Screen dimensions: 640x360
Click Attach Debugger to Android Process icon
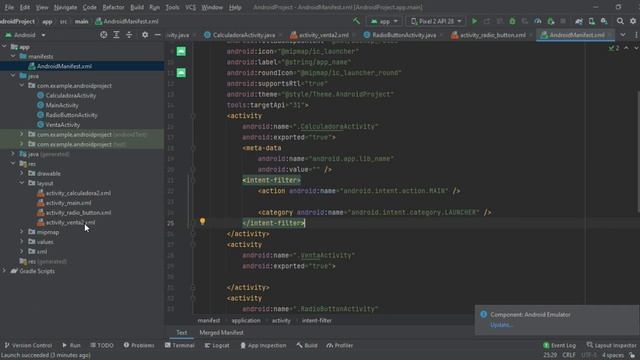[x=550, y=21]
